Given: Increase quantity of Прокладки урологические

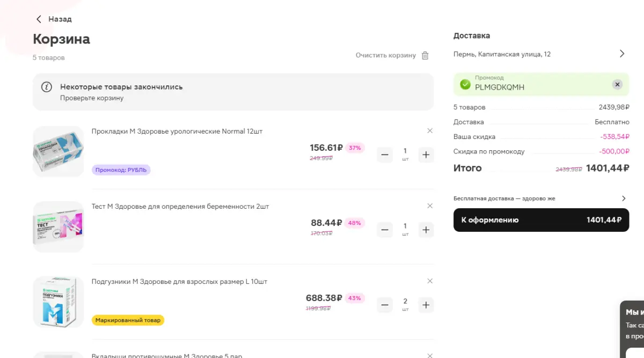Looking at the screenshot, I should point(426,155).
